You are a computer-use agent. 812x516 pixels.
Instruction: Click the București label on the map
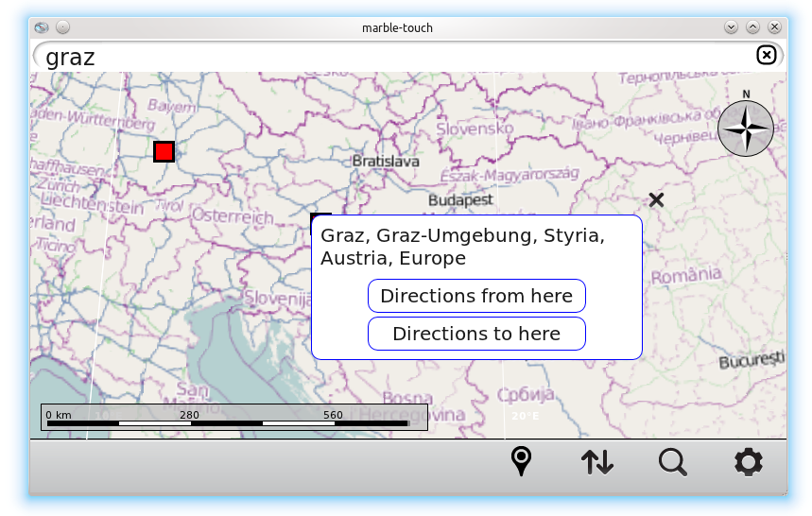click(752, 362)
